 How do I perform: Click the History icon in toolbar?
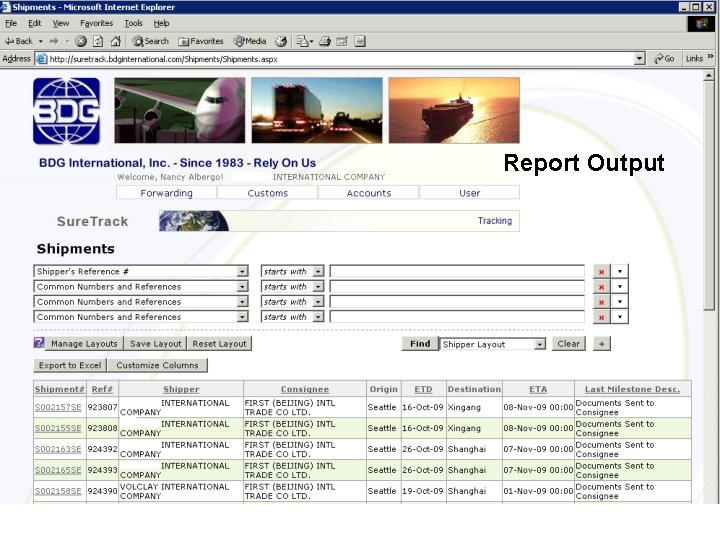(x=281, y=41)
